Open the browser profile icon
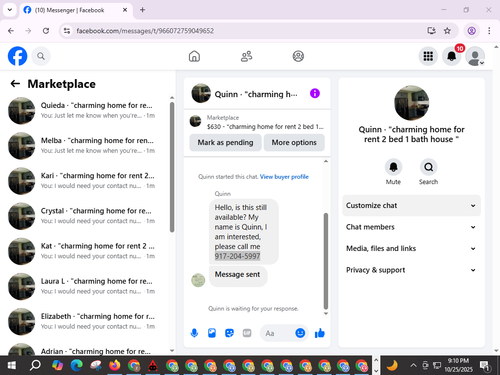This screenshot has height=375, width=500. [x=471, y=31]
